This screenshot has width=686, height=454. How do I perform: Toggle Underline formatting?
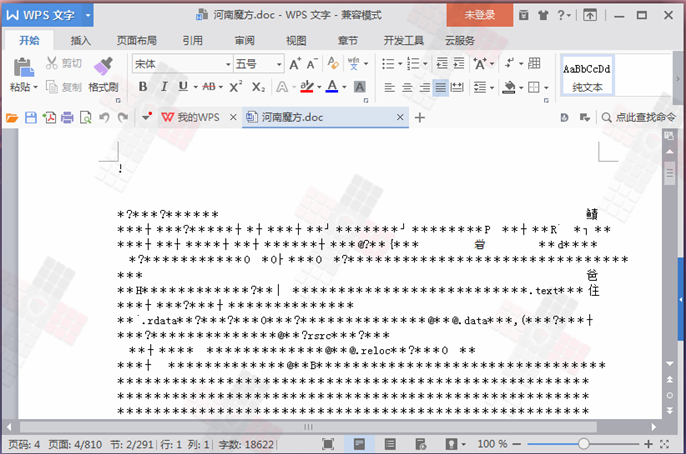pyautogui.click(x=183, y=87)
